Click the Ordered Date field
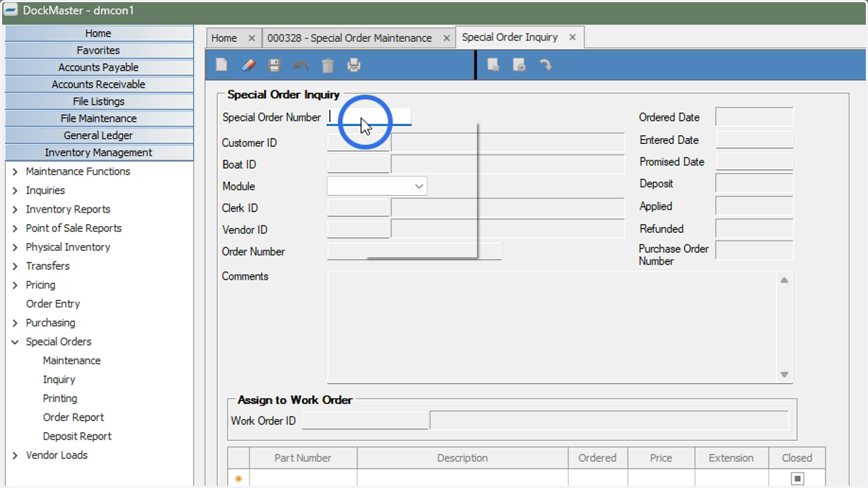This screenshot has height=488, width=868. pyautogui.click(x=754, y=117)
